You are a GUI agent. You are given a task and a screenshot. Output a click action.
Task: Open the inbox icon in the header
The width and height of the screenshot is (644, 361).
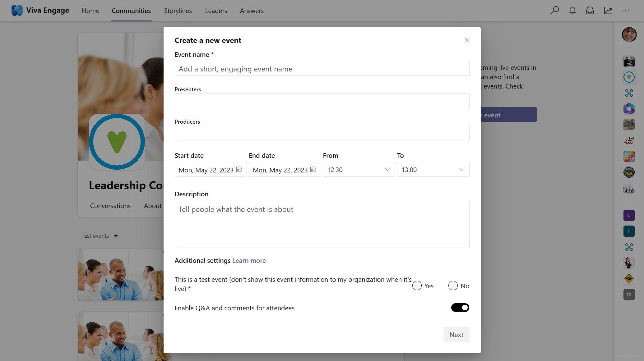click(x=590, y=10)
